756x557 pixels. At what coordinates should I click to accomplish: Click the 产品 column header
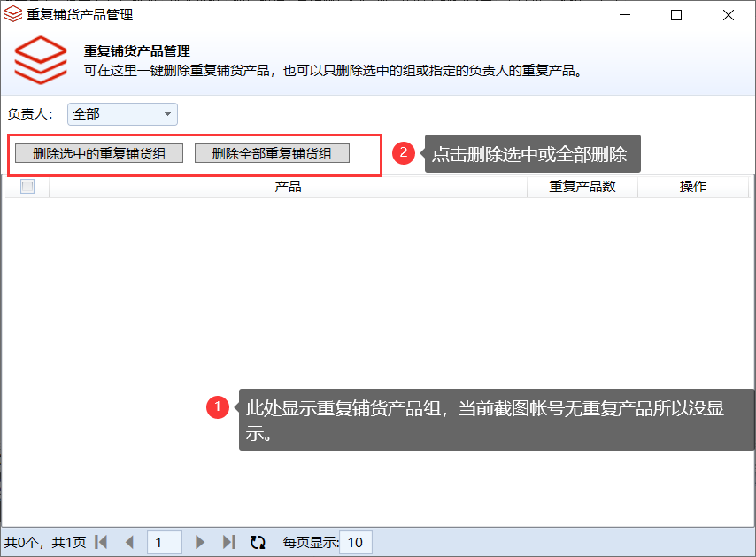tap(288, 187)
